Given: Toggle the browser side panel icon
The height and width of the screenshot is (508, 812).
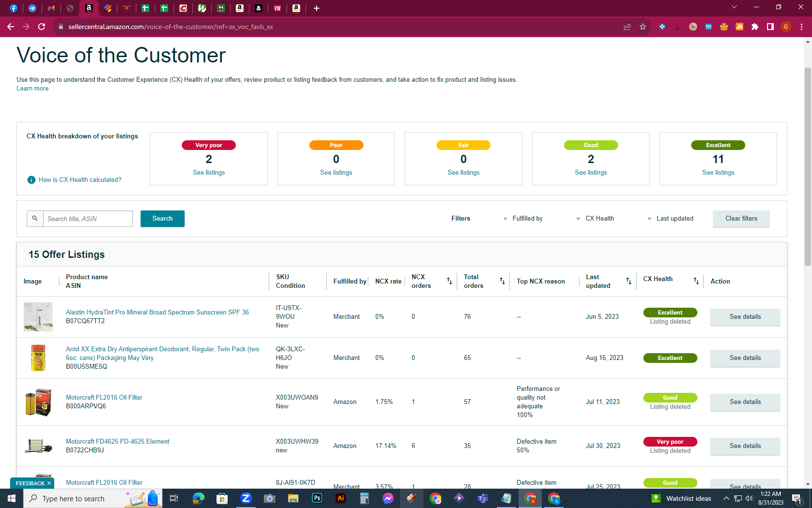Looking at the screenshot, I should [770, 27].
